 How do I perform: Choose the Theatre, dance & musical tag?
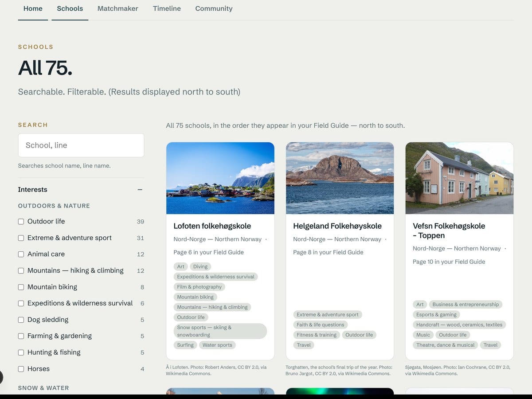pos(446,345)
